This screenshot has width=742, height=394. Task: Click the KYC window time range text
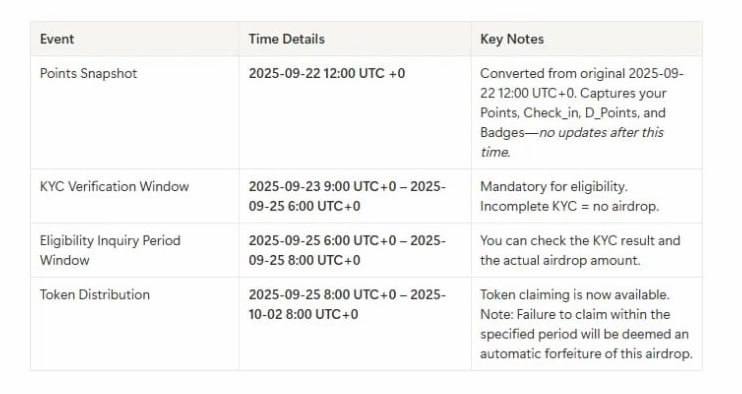pos(347,196)
